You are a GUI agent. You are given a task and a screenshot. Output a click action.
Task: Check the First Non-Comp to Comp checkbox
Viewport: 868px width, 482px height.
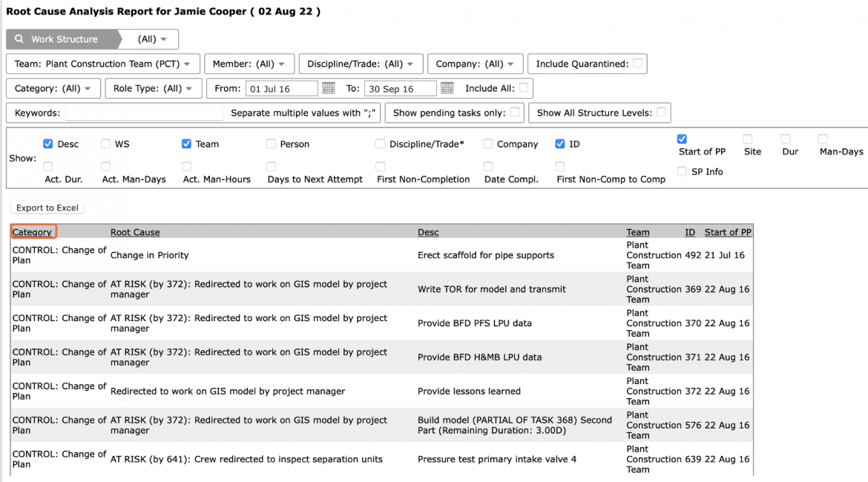pyautogui.click(x=560, y=167)
